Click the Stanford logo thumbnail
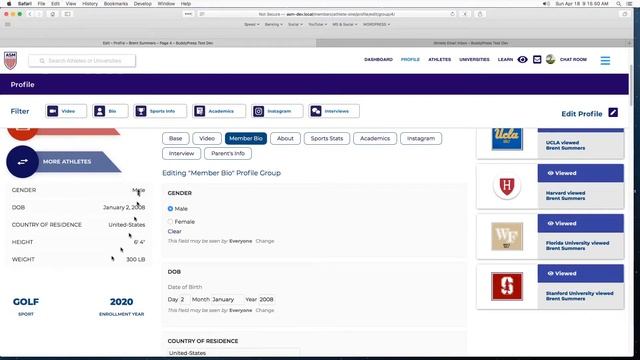Image resolution: width=640 pixels, height=360 pixels. tap(507, 287)
